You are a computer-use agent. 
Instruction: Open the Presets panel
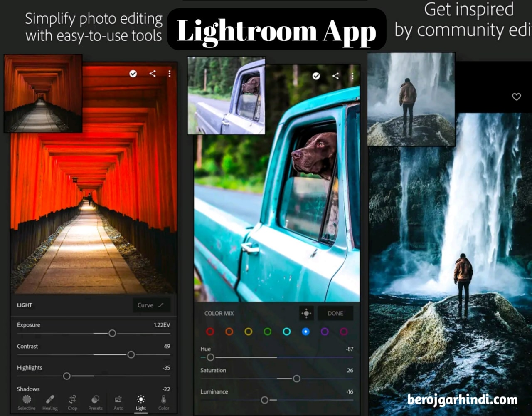tap(95, 402)
